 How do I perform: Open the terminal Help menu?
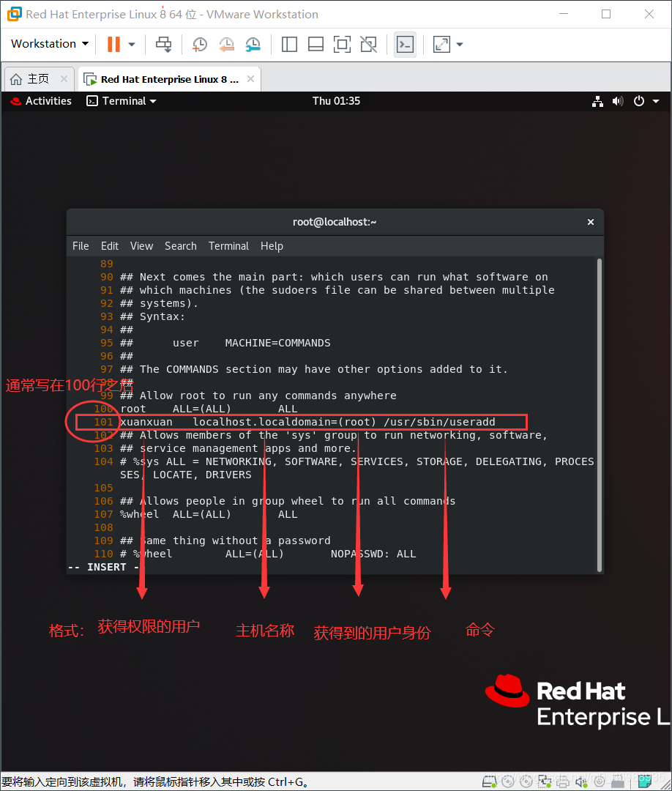pos(272,246)
